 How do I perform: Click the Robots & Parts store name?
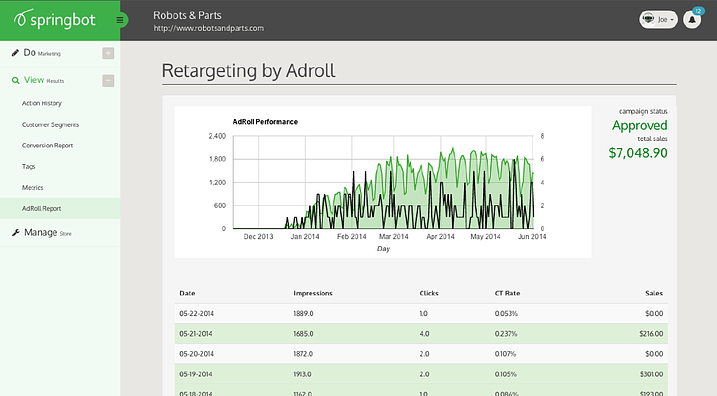pyautogui.click(x=187, y=15)
